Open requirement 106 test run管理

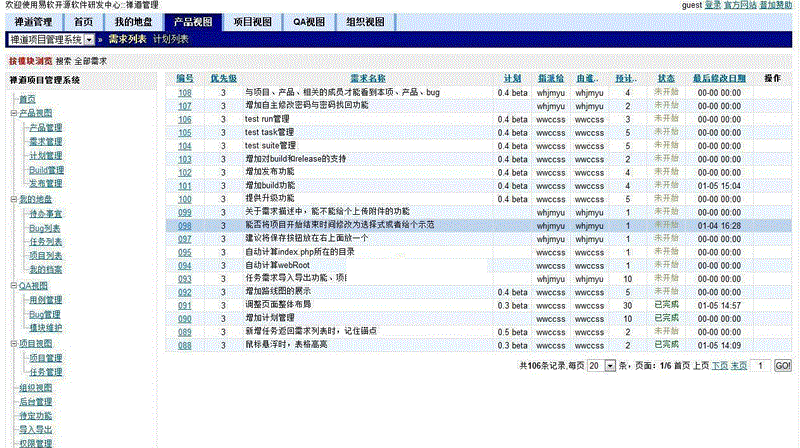[x=185, y=119]
